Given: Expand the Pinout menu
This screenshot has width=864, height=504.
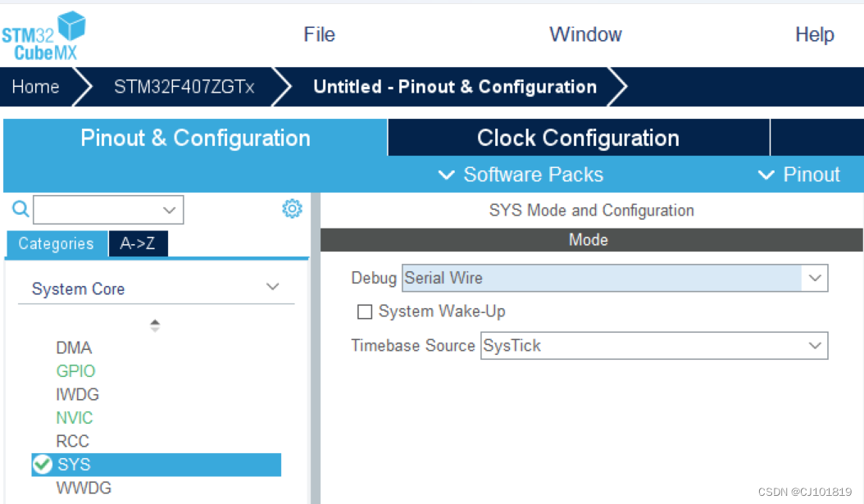Looking at the screenshot, I should pyautogui.click(x=799, y=175).
